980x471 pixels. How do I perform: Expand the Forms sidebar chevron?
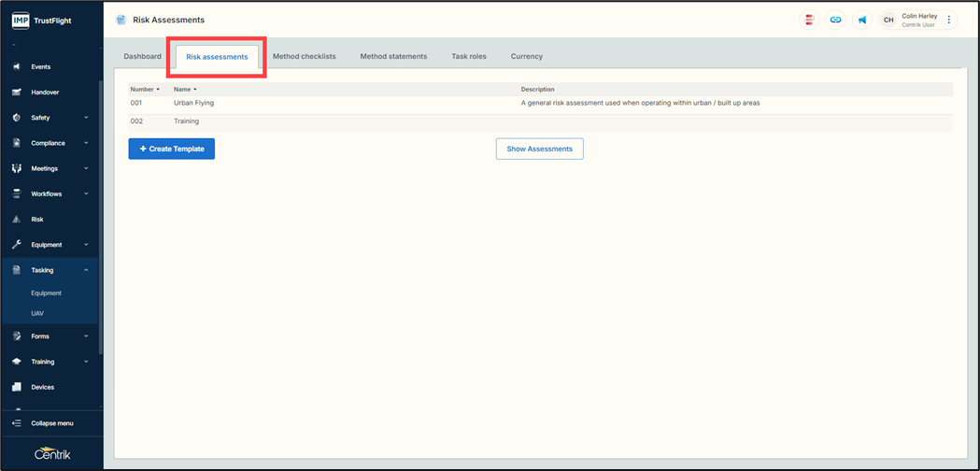point(86,336)
